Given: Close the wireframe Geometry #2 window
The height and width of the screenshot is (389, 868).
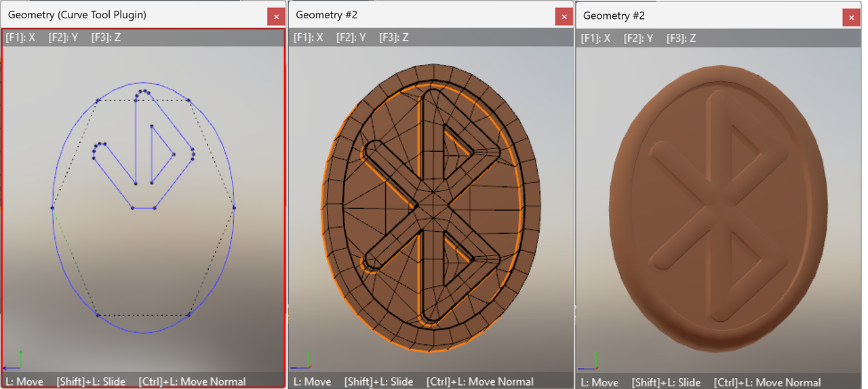Looking at the screenshot, I should click(564, 16).
